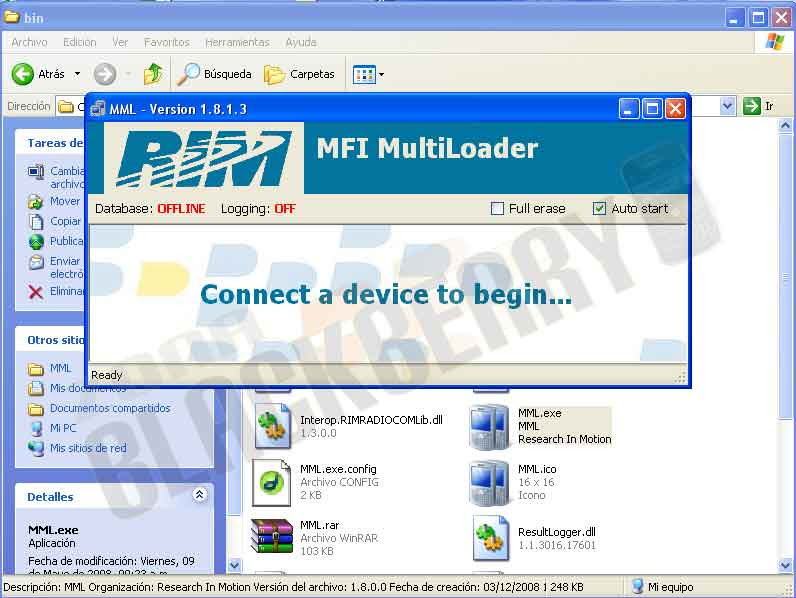Click the MML.rar file name
Image resolution: width=796 pixels, height=598 pixels.
319,525
